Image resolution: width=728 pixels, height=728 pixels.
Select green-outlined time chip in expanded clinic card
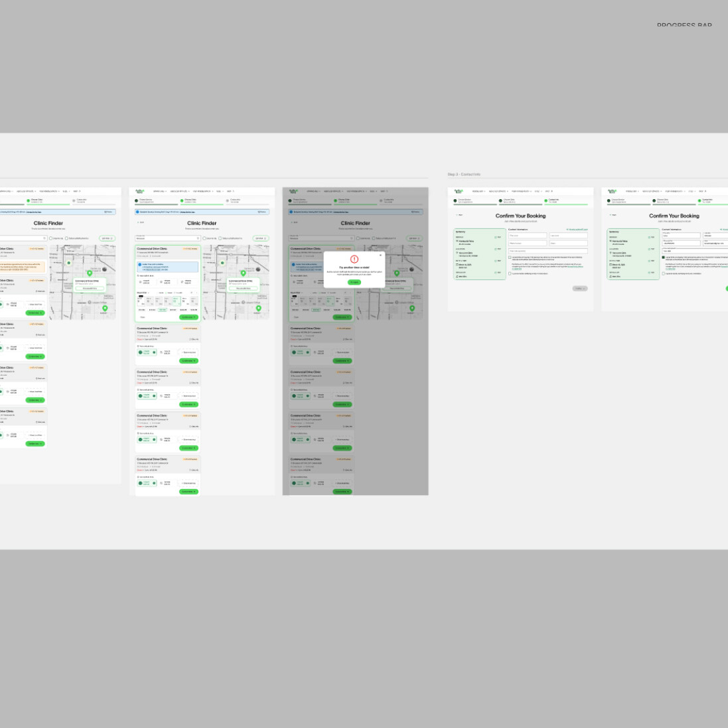click(x=163, y=310)
